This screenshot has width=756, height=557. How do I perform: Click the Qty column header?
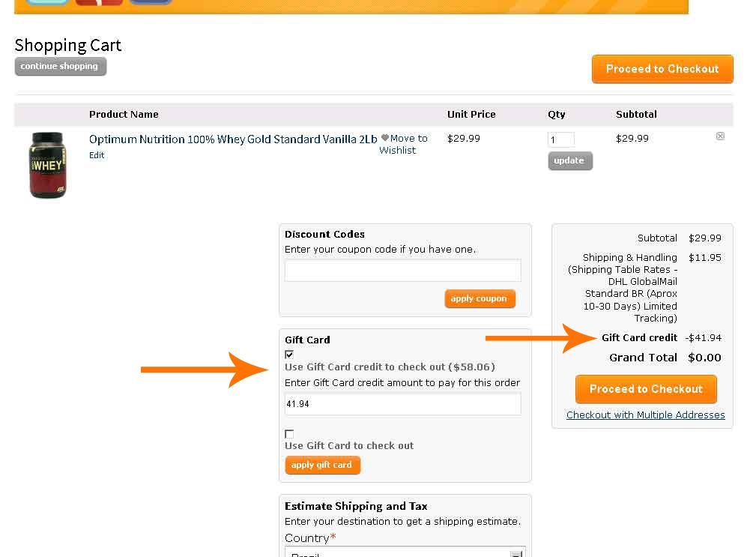[557, 115]
